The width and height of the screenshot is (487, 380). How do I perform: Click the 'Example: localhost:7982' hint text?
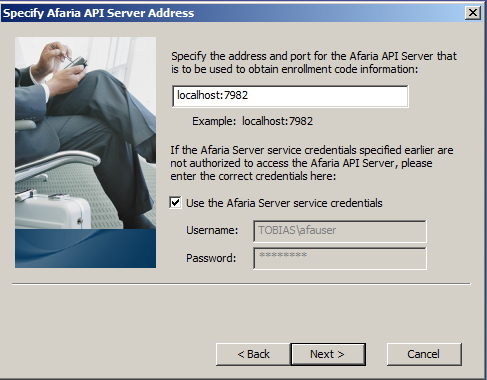click(252, 121)
